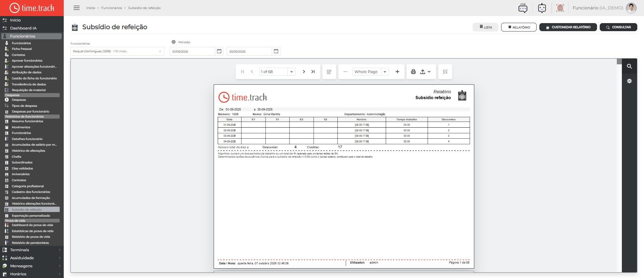Open Relatório de pensionistas sidebar item
644x278 pixels.
pyautogui.click(x=30, y=243)
